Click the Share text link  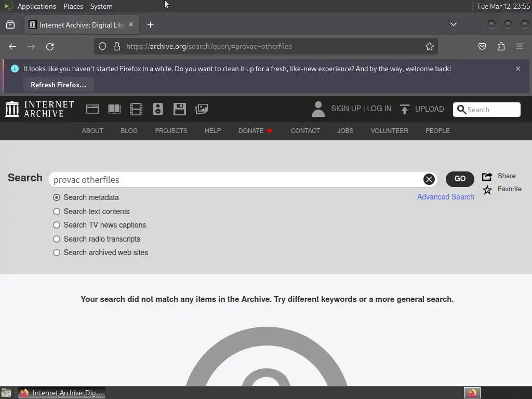click(x=507, y=176)
